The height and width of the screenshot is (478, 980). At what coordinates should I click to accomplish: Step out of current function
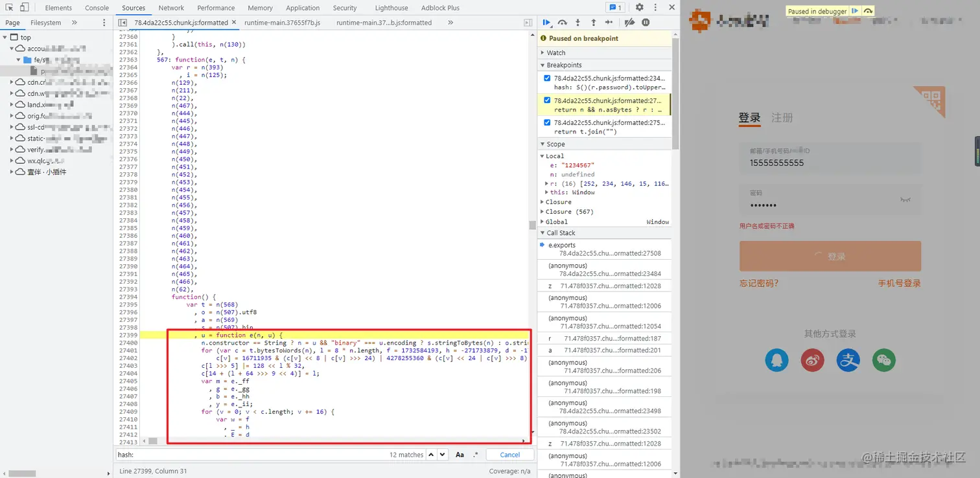click(x=593, y=23)
